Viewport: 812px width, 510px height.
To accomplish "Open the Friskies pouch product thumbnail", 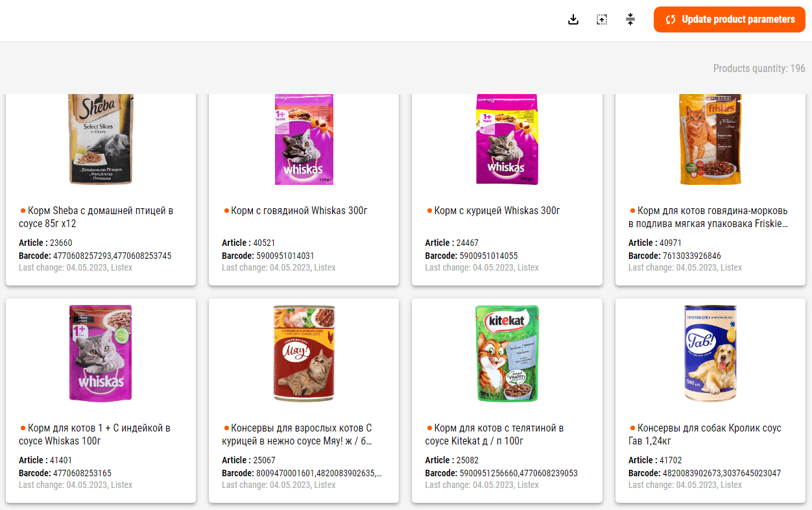I will (x=710, y=140).
